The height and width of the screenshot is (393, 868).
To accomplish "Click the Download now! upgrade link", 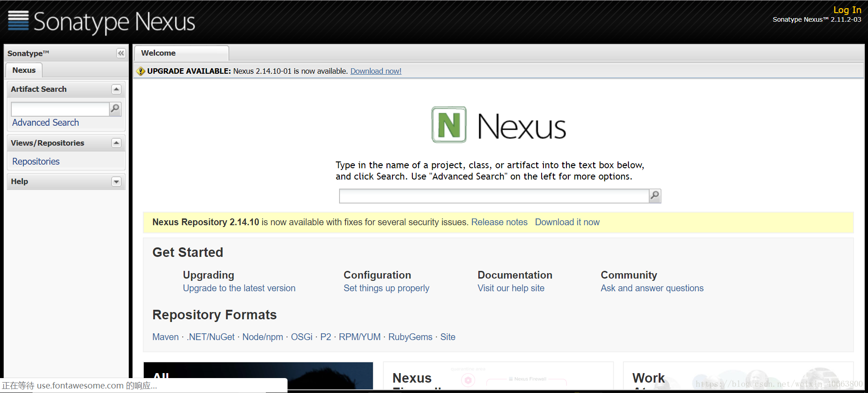I will pos(376,71).
